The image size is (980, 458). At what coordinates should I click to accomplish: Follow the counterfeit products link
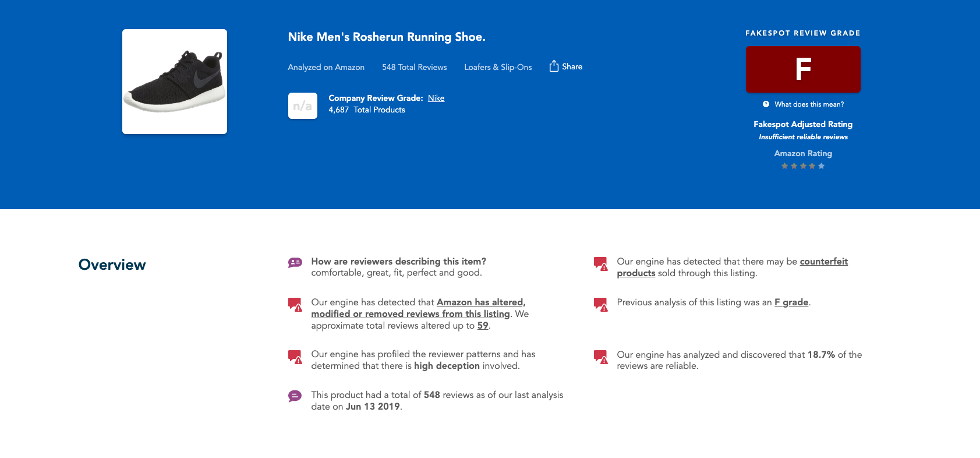[733, 267]
